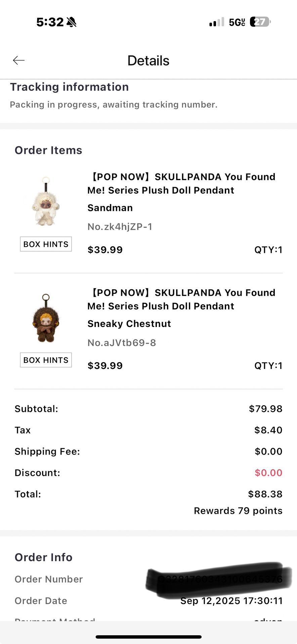Screen dimensions: 297x644
Task: Tap the Order Date timestamp
Action: point(231,601)
